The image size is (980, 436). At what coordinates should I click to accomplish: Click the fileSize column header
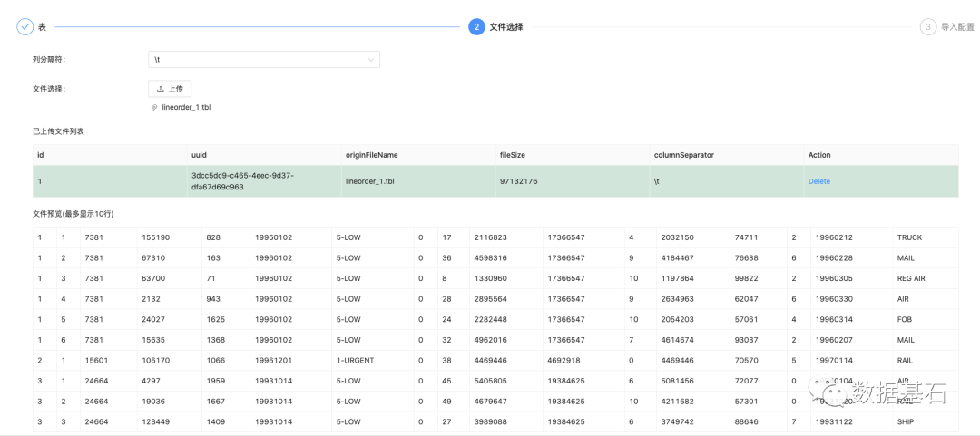[573, 155]
